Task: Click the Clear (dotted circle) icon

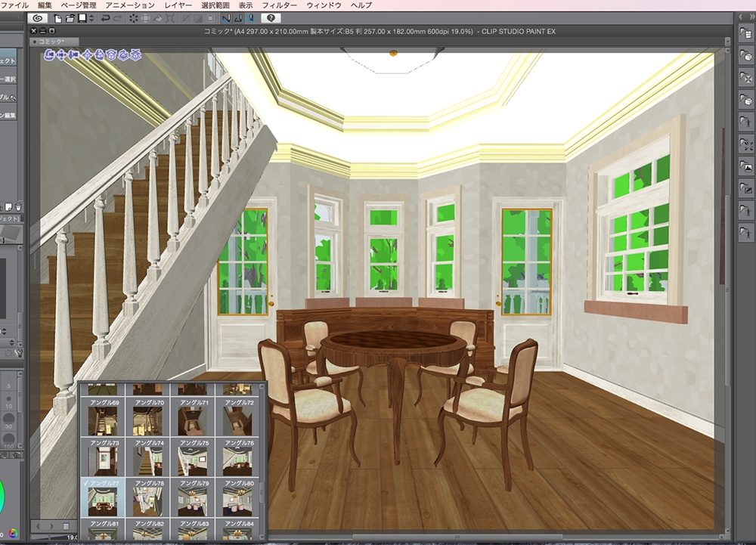Action: point(133,18)
